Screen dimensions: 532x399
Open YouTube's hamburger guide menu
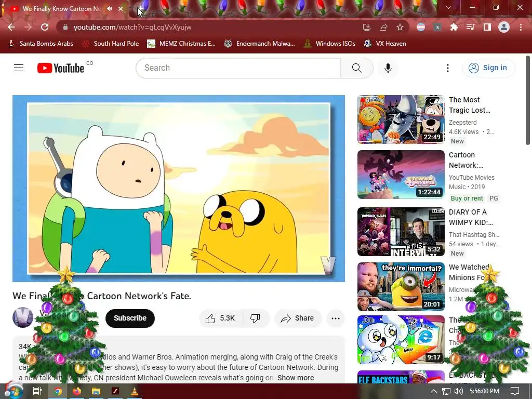pyautogui.click(x=19, y=68)
